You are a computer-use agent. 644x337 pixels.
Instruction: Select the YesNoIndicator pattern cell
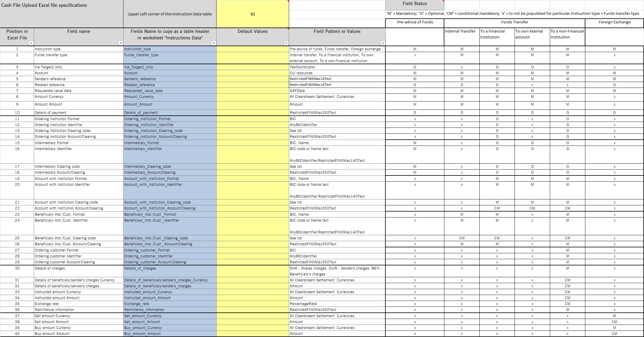(x=337, y=67)
